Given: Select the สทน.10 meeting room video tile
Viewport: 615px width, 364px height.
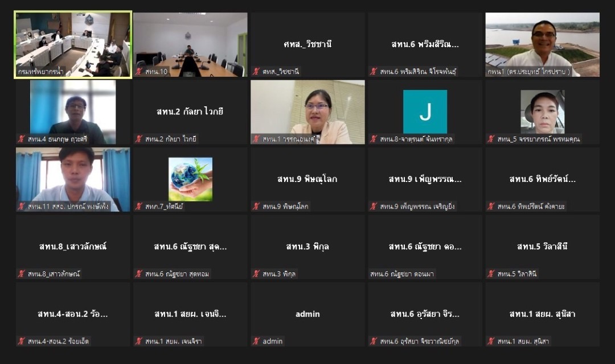Looking at the screenshot, I should 190,45.
